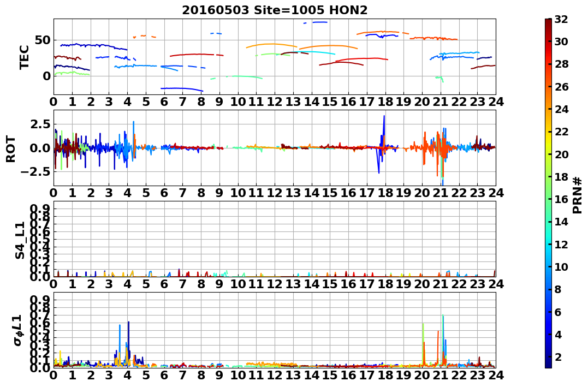Click hour 6 tick under TEC panel
This screenshot has width=588, height=387.
(x=164, y=102)
